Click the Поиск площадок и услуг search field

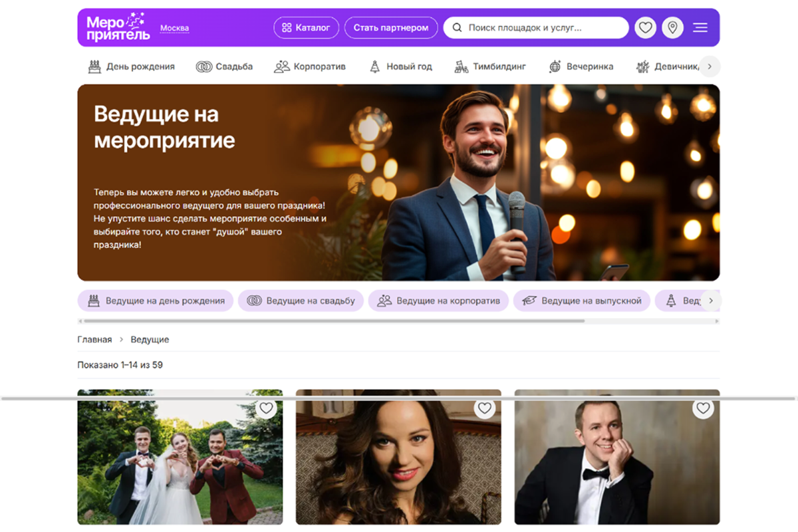[x=536, y=28]
